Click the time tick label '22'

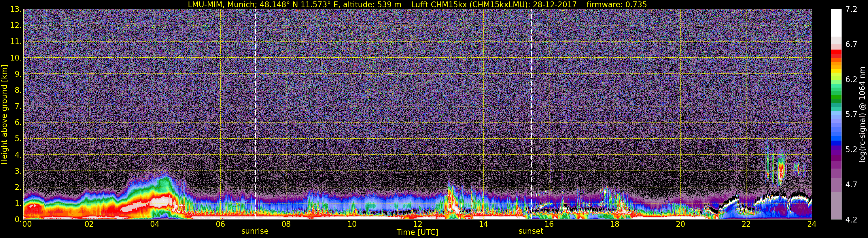coord(746,224)
